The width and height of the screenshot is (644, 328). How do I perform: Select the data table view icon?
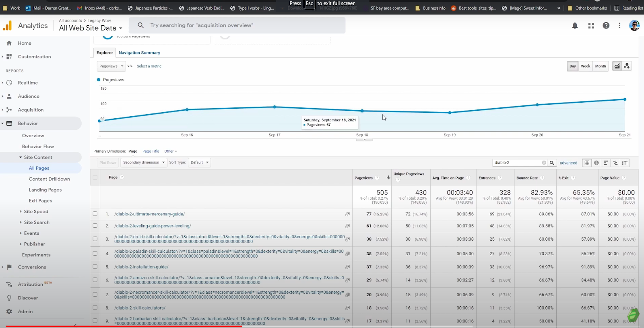[587, 163]
